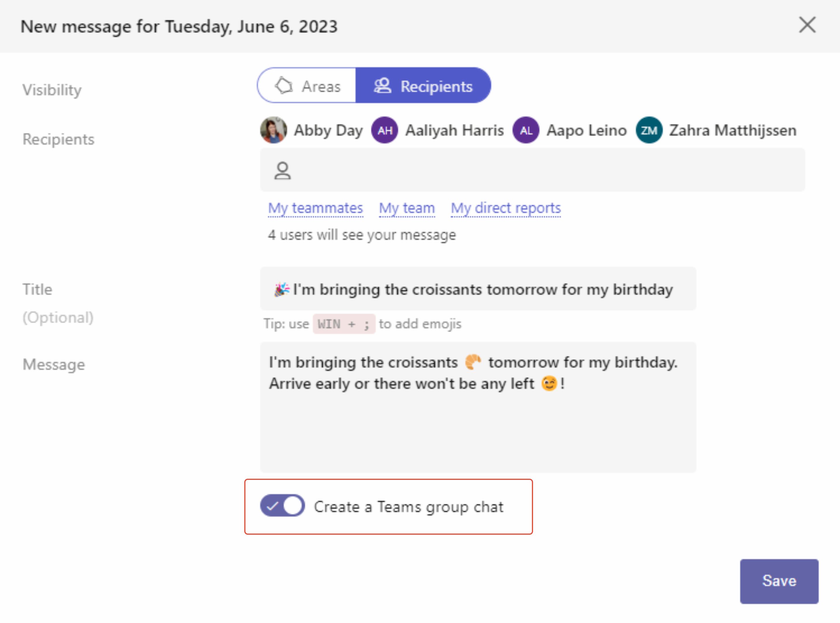Click the AL avatar for Aapo Leino

pos(526,130)
